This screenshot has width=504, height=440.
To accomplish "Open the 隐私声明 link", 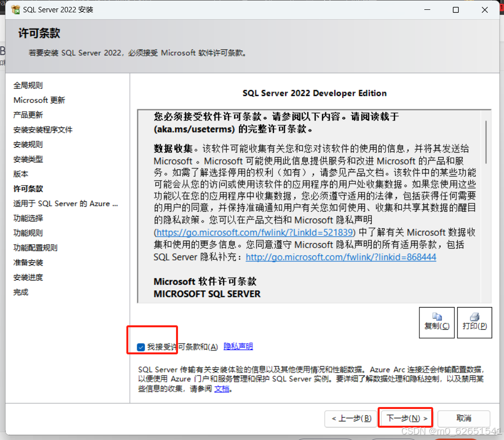I will (238, 346).
